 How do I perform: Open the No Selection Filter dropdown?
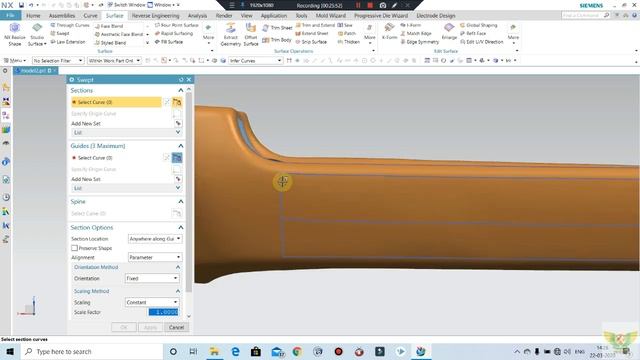point(58,60)
